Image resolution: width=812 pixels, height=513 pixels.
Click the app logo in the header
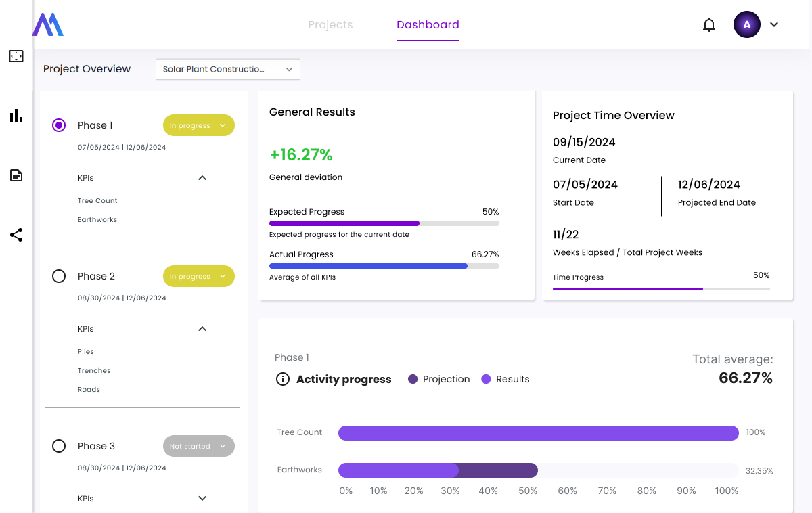pos(48,24)
